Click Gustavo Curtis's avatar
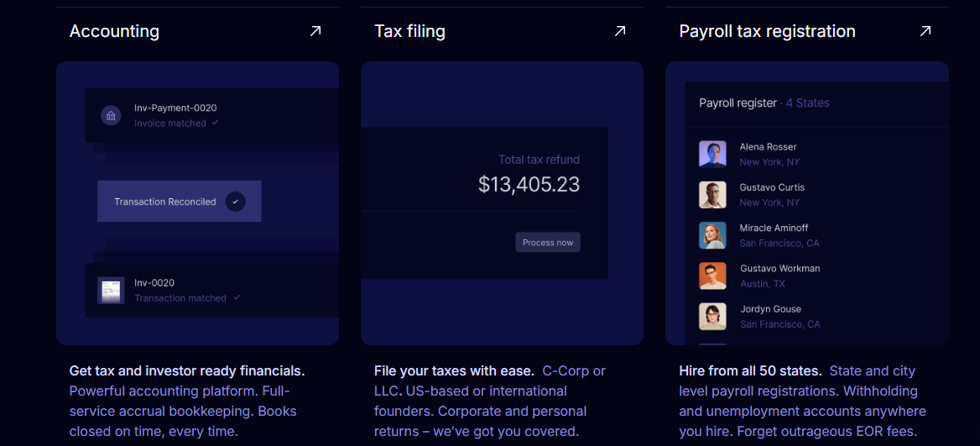 point(712,195)
